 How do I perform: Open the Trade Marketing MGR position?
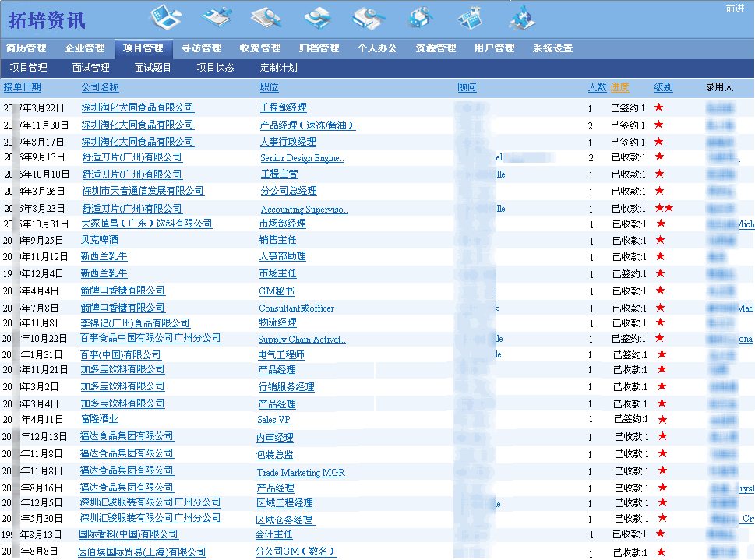(301, 473)
